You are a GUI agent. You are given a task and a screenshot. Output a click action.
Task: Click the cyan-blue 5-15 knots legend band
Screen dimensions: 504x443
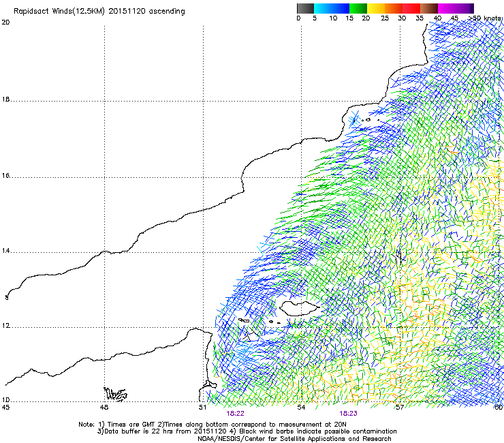(x=332, y=8)
